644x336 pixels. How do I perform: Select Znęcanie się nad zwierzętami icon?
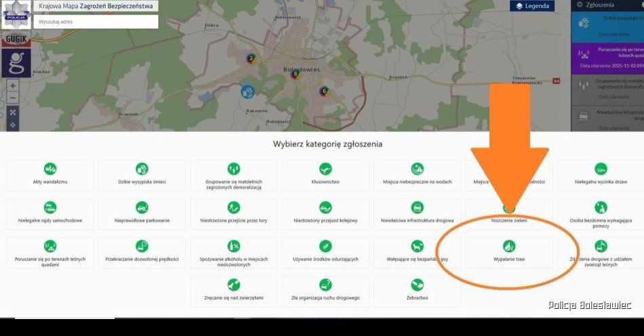pos(234,285)
